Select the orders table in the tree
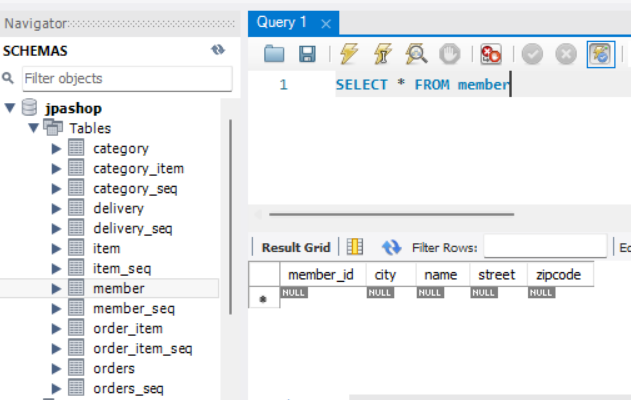The width and height of the screenshot is (631, 400). coord(113,368)
